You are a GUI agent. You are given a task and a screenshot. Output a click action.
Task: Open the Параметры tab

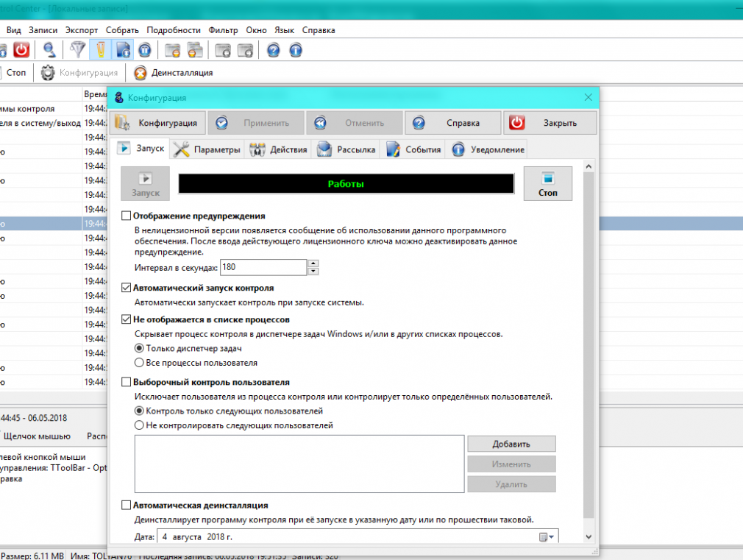tap(207, 150)
